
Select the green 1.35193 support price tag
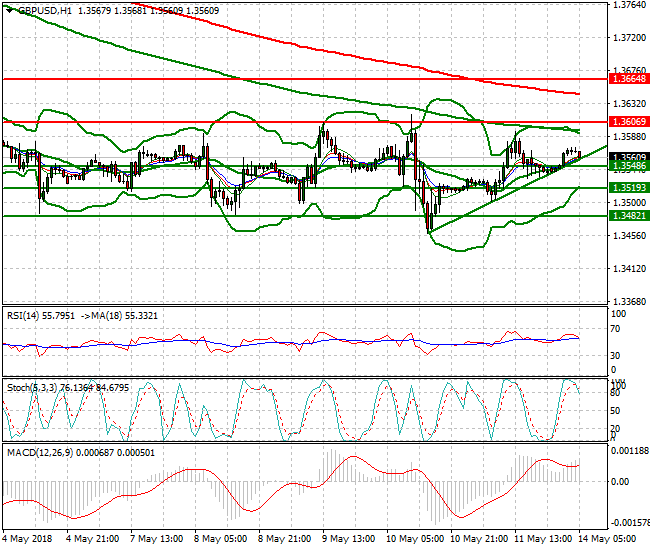coord(629,188)
